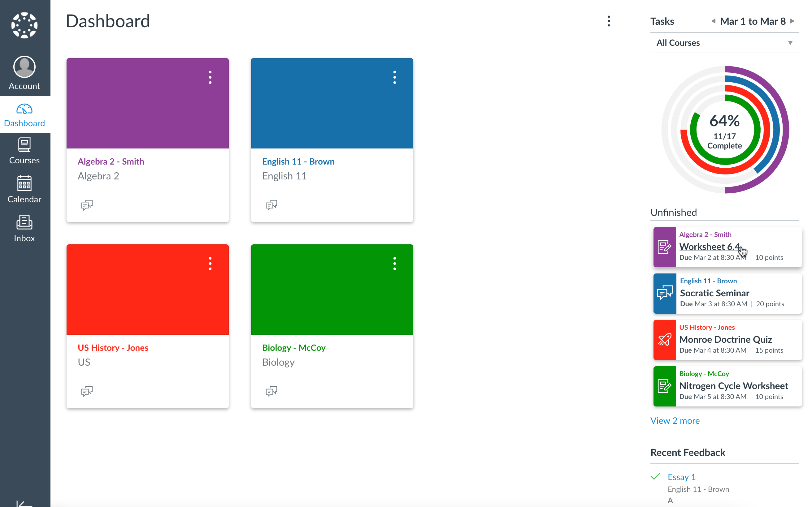The image size is (812, 507).
Task: Click the Canvas logo in the sidebar
Action: point(24,25)
